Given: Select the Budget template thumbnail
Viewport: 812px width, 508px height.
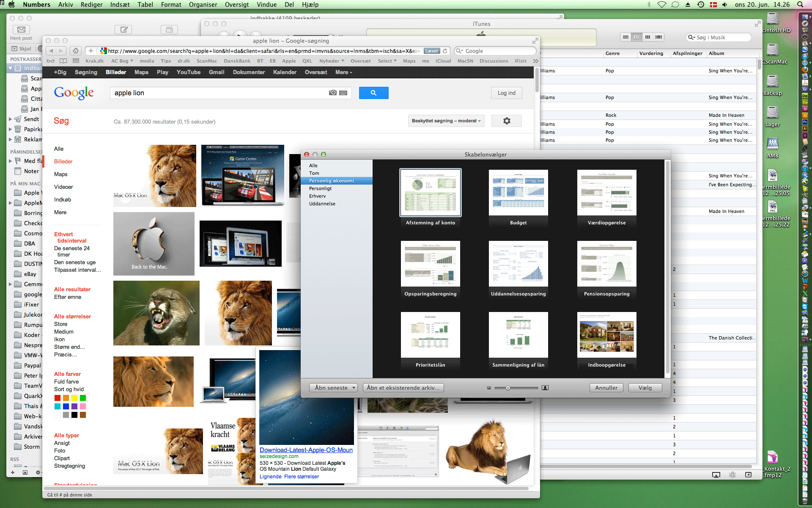Looking at the screenshot, I should point(518,193).
